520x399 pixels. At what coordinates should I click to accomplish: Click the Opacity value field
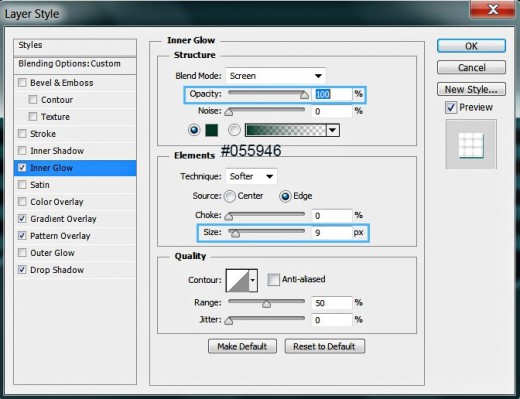332,94
